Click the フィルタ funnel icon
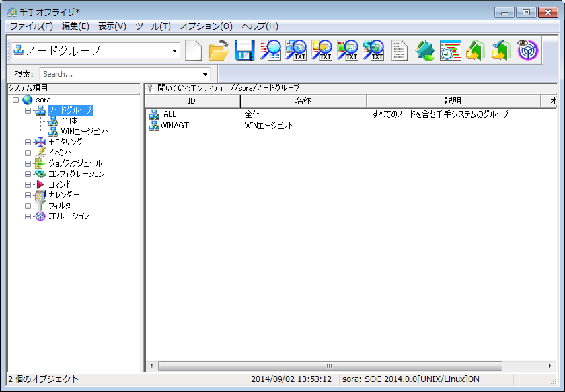The height and width of the screenshot is (392, 565). coord(40,206)
